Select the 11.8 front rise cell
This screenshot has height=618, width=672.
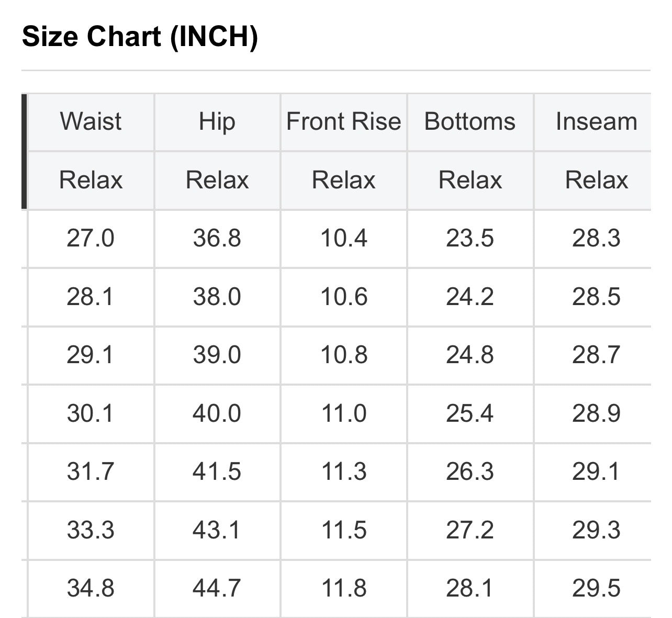tap(344, 588)
